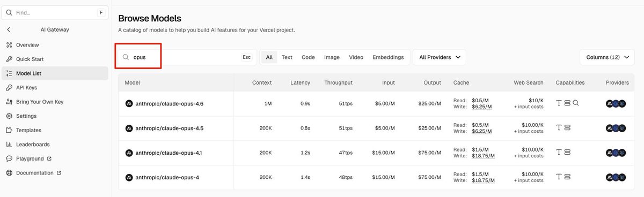Viewport: 644px width, 197px height.
Task: Click the Templates folder icon
Action: tap(9, 130)
